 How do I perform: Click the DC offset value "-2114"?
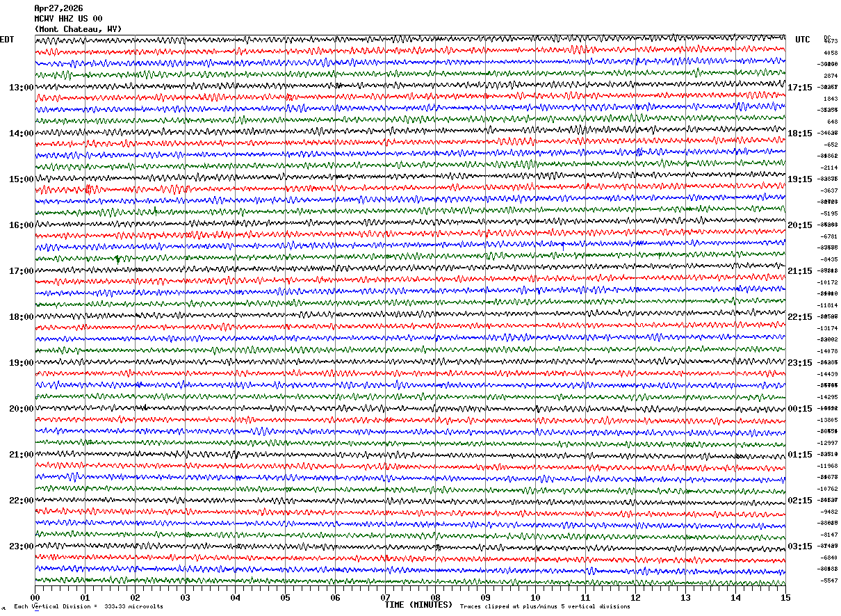coord(829,168)
